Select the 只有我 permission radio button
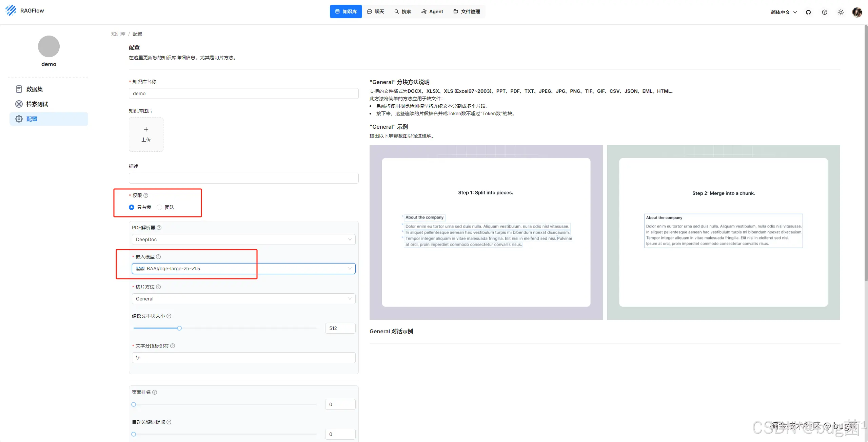Viewport: 868px width, 442px height. tap(132, 207)
